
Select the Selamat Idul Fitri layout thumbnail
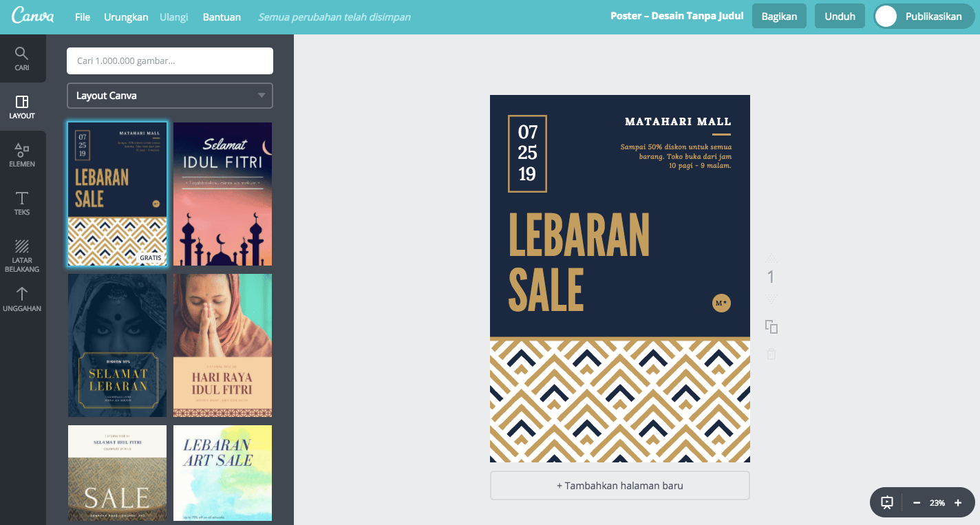click(222, 194)
